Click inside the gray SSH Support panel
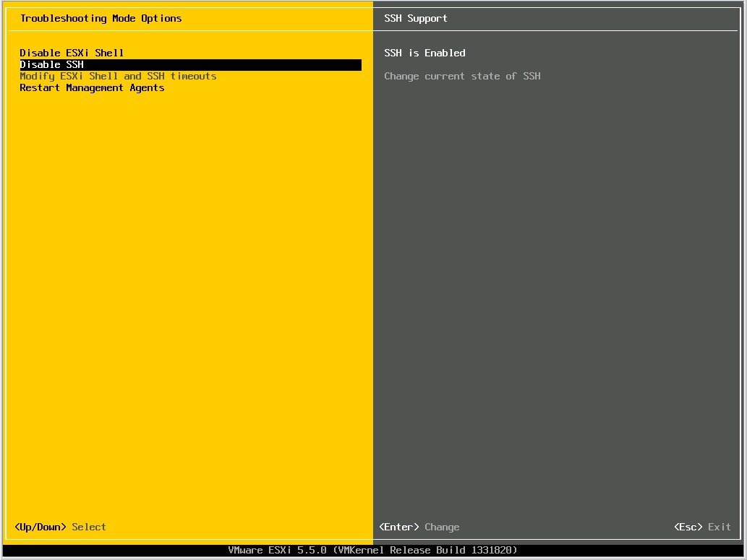 point(557,289)
